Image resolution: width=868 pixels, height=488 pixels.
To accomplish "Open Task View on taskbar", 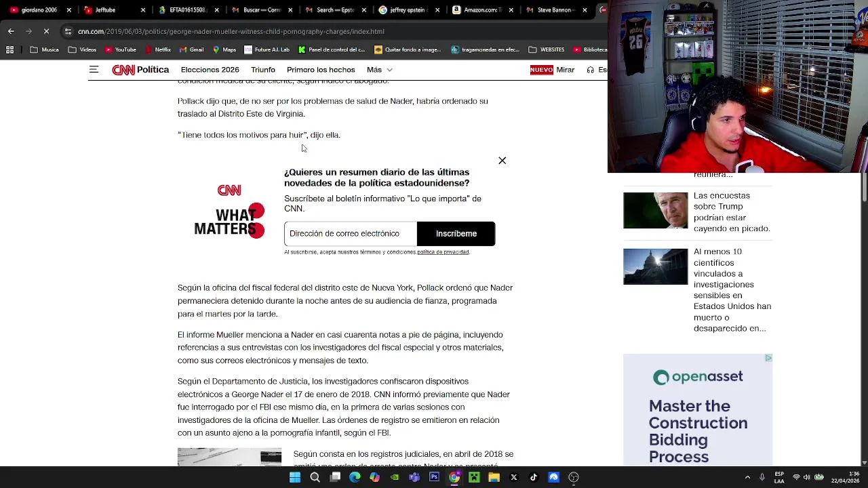I will tap(335, 477).
